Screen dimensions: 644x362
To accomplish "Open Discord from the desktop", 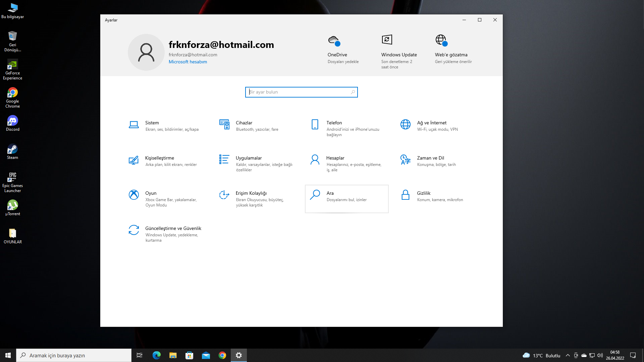I will (13, 123).
